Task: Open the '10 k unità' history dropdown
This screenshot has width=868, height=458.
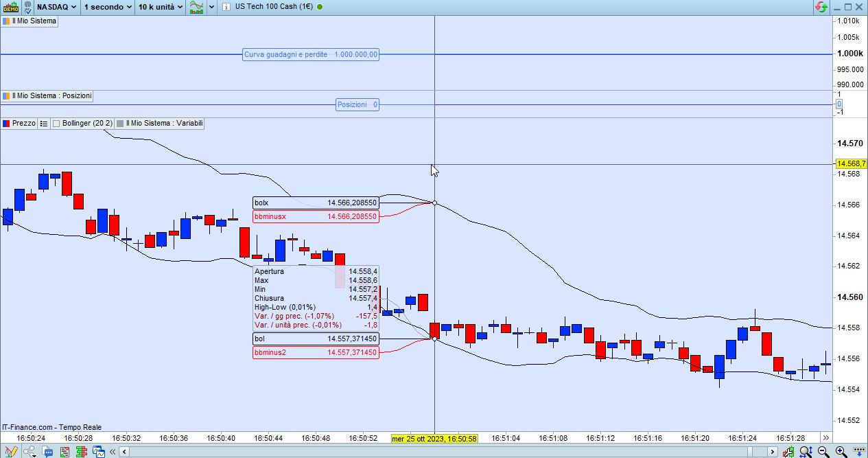Action: point(161,7)
